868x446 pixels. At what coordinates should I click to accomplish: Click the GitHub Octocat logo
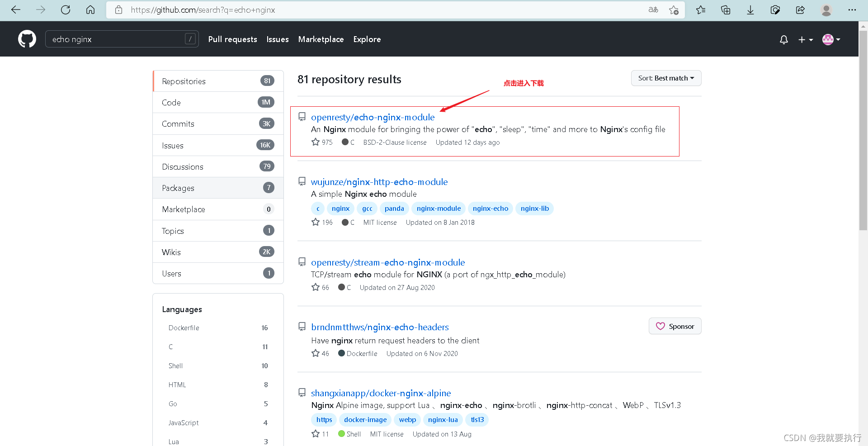(x=27, y=39)
